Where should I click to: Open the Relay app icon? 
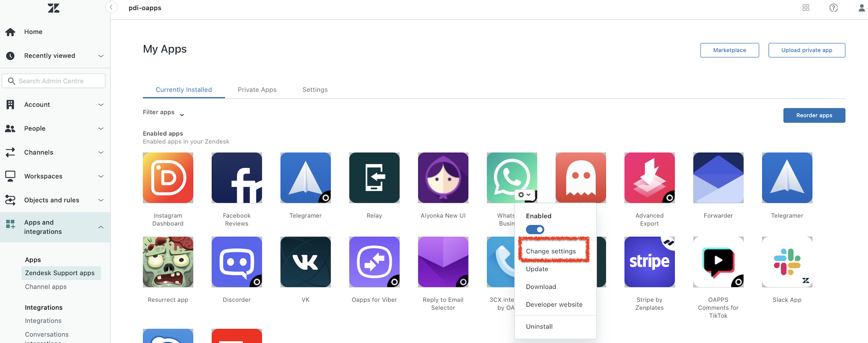[x=374, y=178]
